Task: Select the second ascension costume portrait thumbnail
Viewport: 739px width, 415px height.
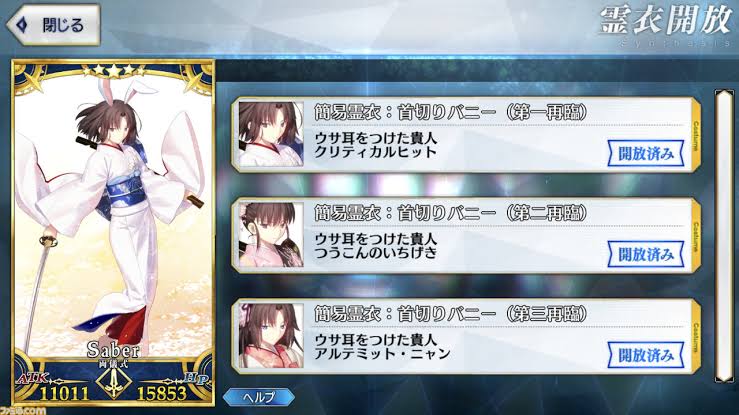Action: click(x=271, y=235)
